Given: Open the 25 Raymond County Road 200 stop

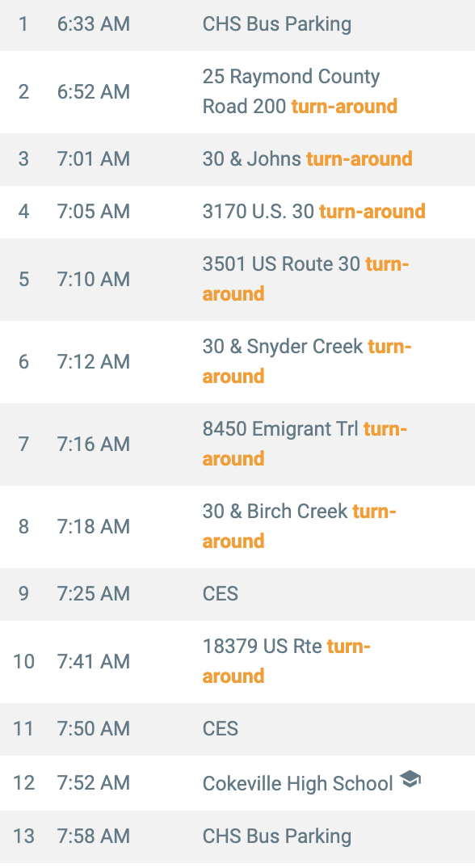Looking at the screenshot, I should (237, 92).
